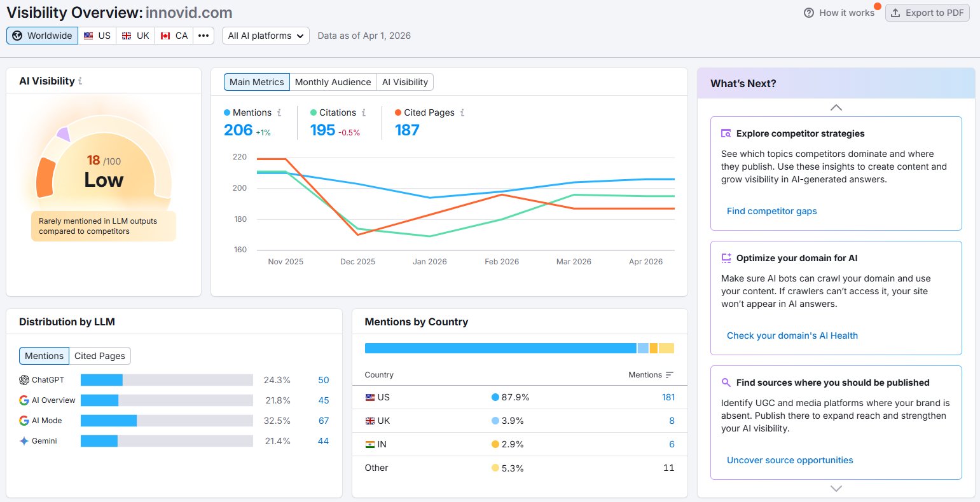Screen dimensions: 980x502
Task: Click the Find competitor gaps link
Action: tap(771, 210)
